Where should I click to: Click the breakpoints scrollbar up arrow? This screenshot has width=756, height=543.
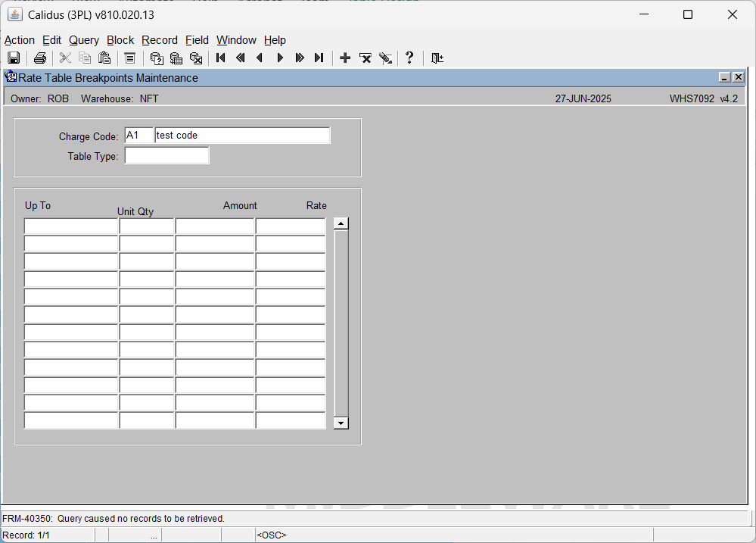pos(341,223)
